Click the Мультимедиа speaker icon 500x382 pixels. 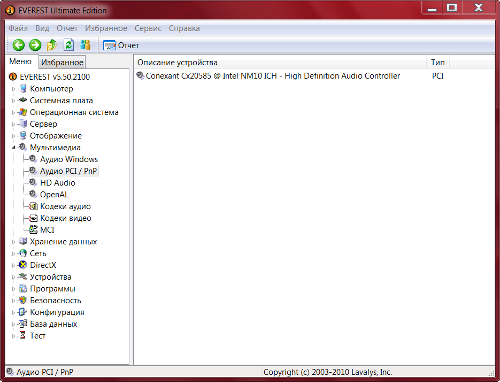23,147
